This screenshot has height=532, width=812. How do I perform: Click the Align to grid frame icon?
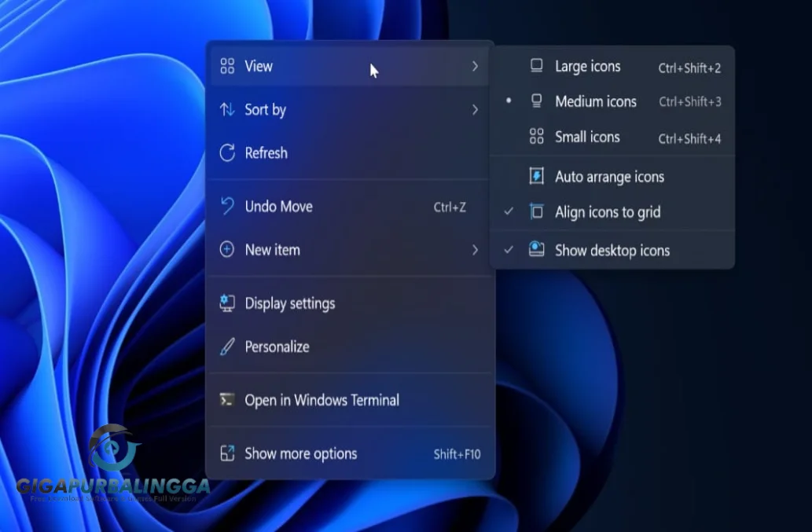pyautogui.click(x=537, y=211)
